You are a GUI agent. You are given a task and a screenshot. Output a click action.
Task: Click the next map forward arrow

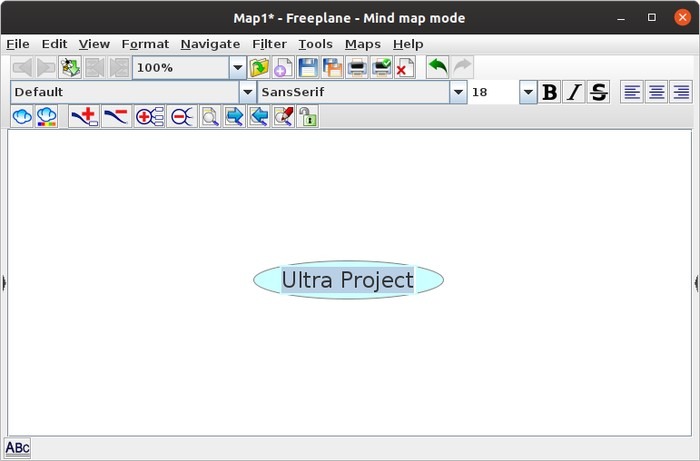pos(46,67)
